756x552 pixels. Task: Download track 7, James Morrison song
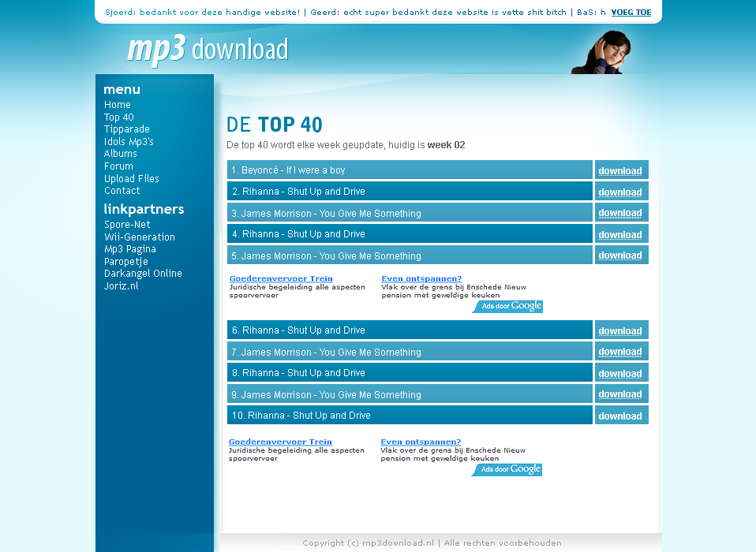(x=622, y=352)
